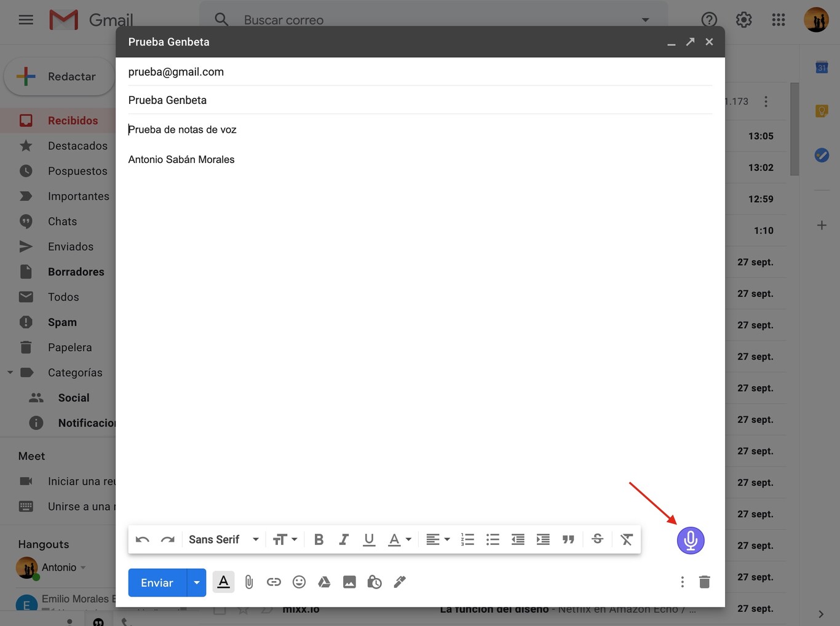Click the purple microphone voice note button
840x626 pixels.
pyautogui.click(x=691, y=541)
